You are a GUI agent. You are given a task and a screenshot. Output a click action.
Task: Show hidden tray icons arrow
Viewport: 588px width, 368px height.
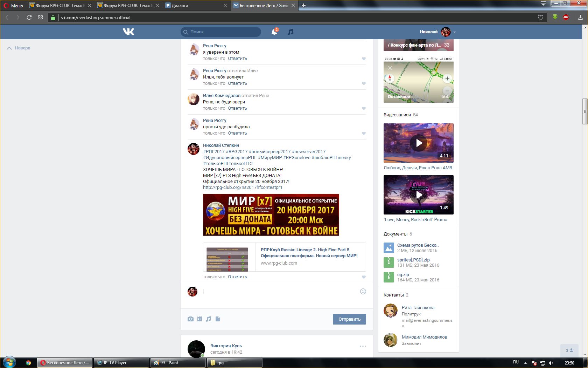click(525, 363)
